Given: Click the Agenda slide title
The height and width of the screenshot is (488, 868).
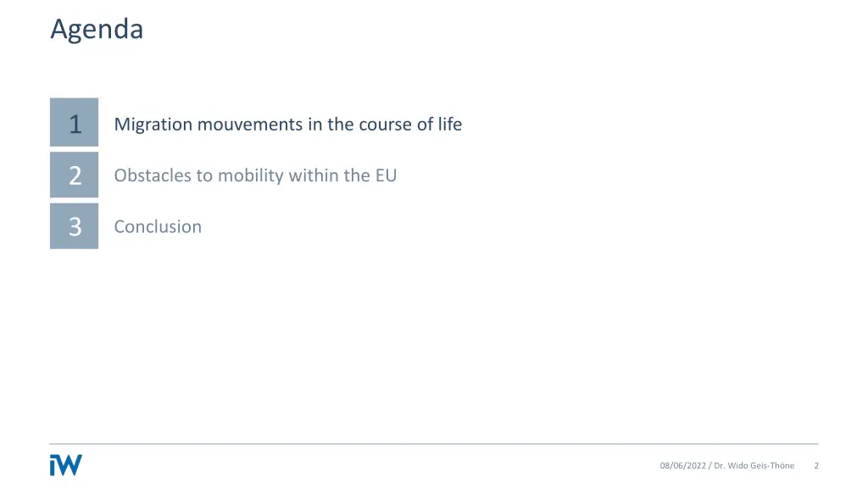Looking at the screenshot, I should click(x=97, y=29).
